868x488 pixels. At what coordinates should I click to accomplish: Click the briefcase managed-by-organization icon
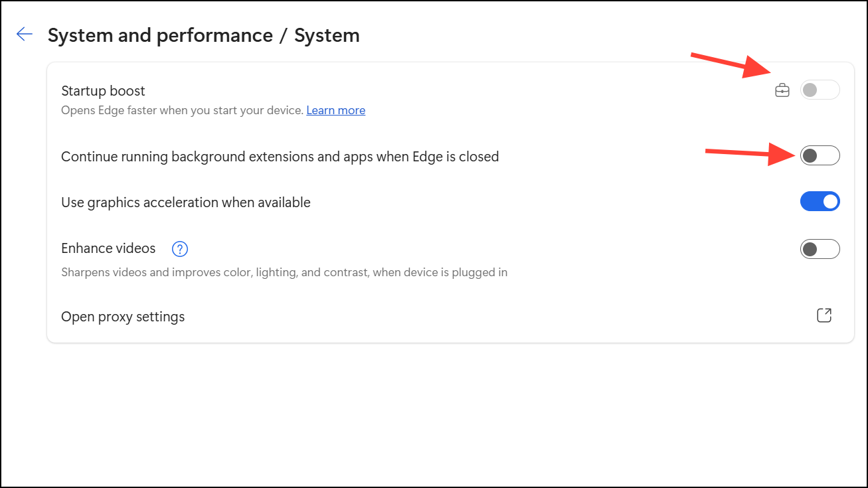(x=782, y=90)
